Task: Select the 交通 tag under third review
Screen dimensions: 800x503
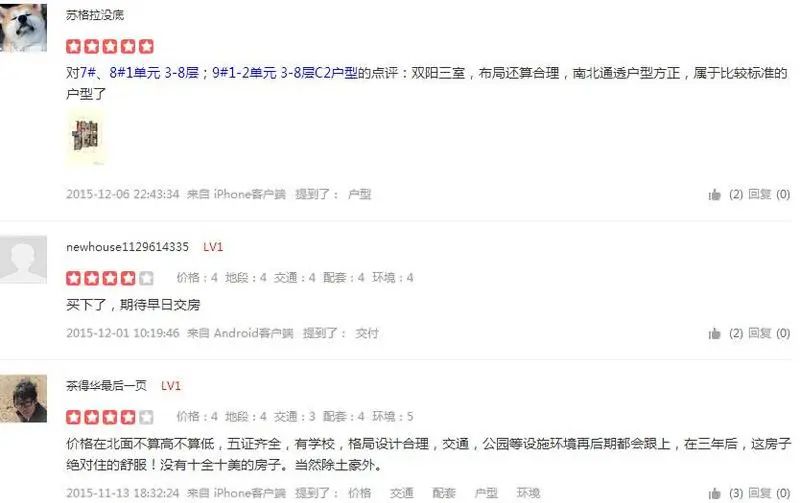Action: (402, 493)
